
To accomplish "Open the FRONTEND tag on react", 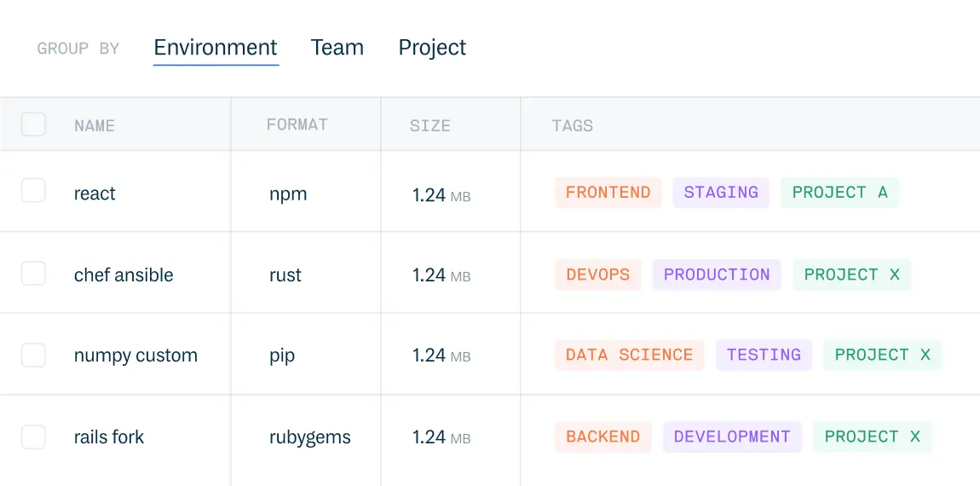I will pos(608,192).
